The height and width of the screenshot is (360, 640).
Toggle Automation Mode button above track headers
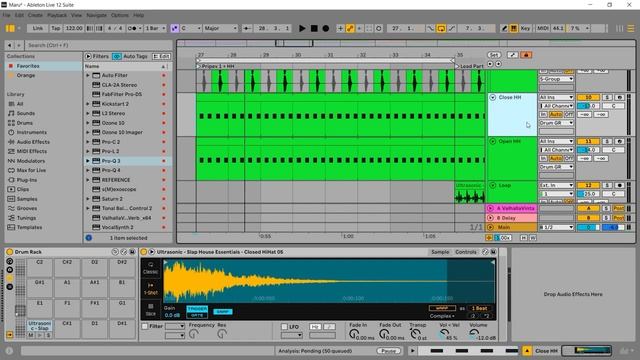(512, 55)
